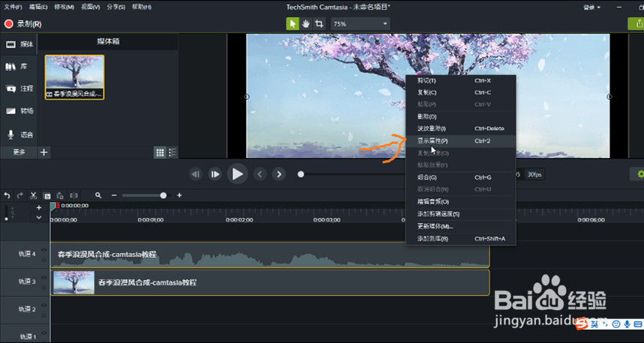Undo the last timeline action
Viewport: 644px width, 343px height.
7,195
